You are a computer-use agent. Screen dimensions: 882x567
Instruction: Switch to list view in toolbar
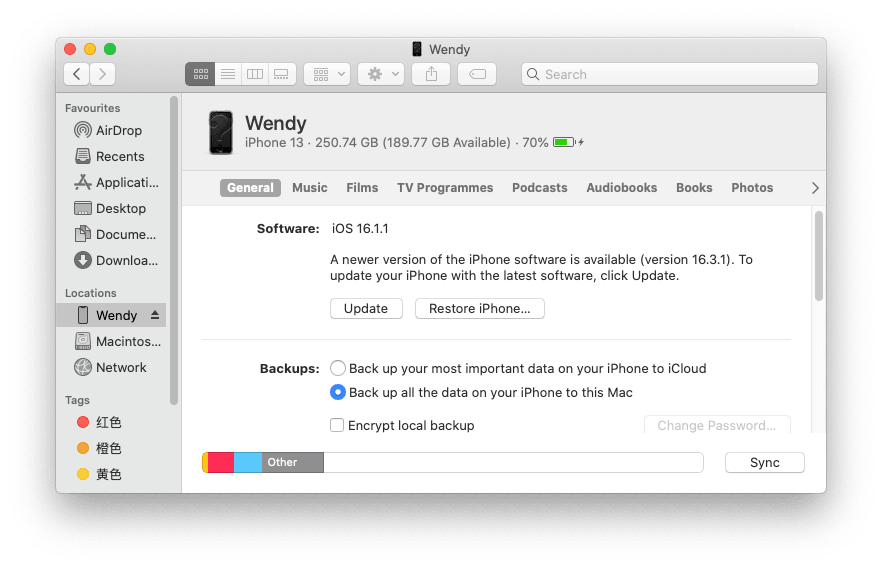(x=227, y=74)
